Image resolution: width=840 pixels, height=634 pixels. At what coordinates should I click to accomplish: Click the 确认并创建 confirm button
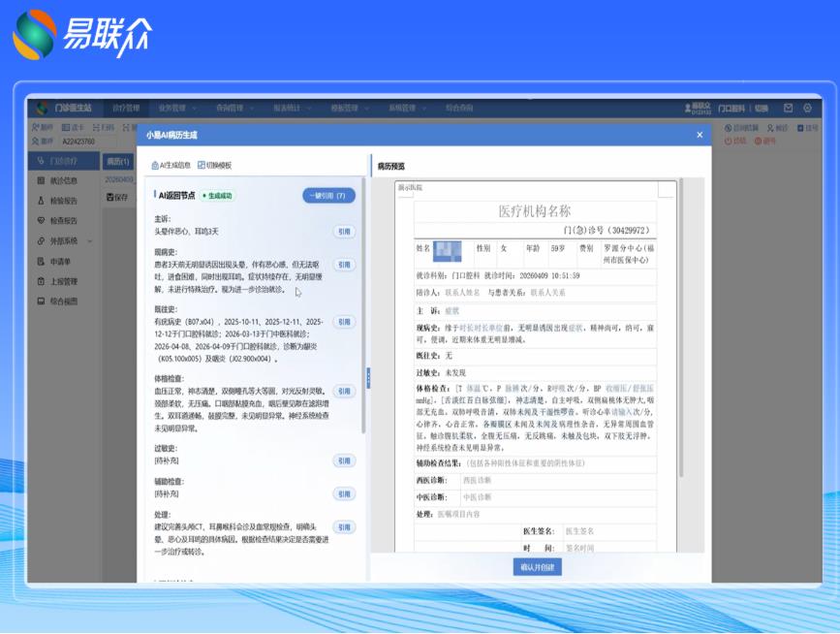538,567
